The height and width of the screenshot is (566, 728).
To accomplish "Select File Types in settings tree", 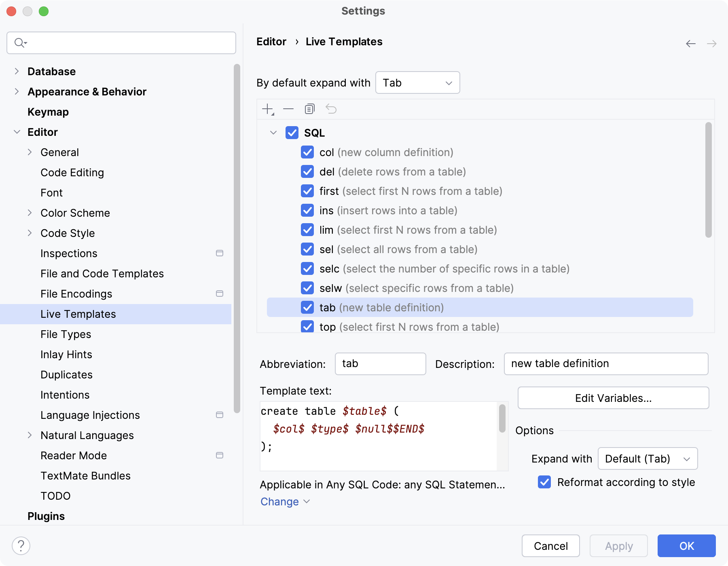I will pyautogui.click(x=66, y=334).
